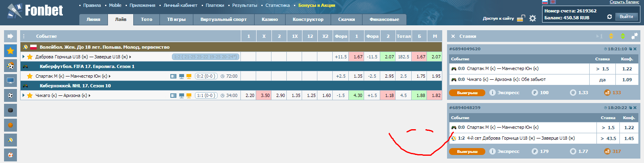Click the Fonbet logo

[x=35, y=11]
